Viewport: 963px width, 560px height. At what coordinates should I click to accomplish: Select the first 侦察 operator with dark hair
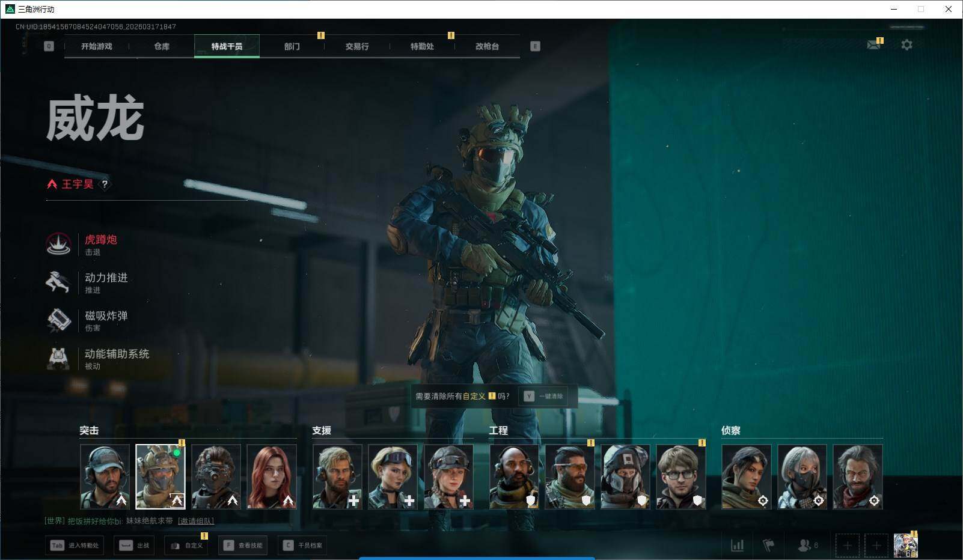tap(747, 477)
